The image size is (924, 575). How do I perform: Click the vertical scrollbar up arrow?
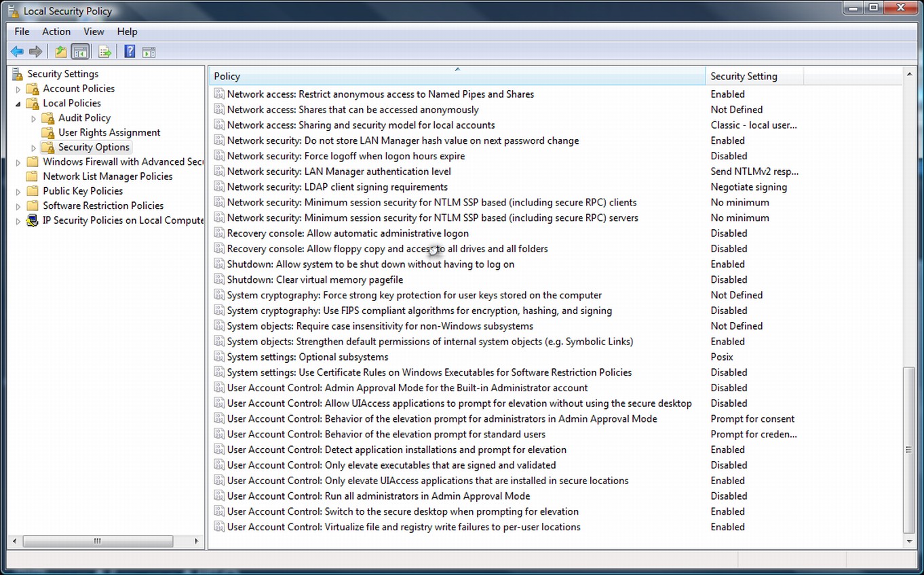pyautogui.click(x=910, y=73)
